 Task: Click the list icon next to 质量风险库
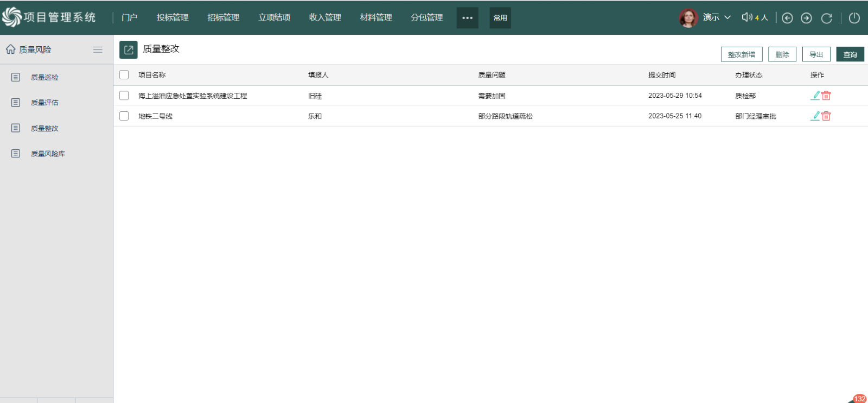coord(16,154)
